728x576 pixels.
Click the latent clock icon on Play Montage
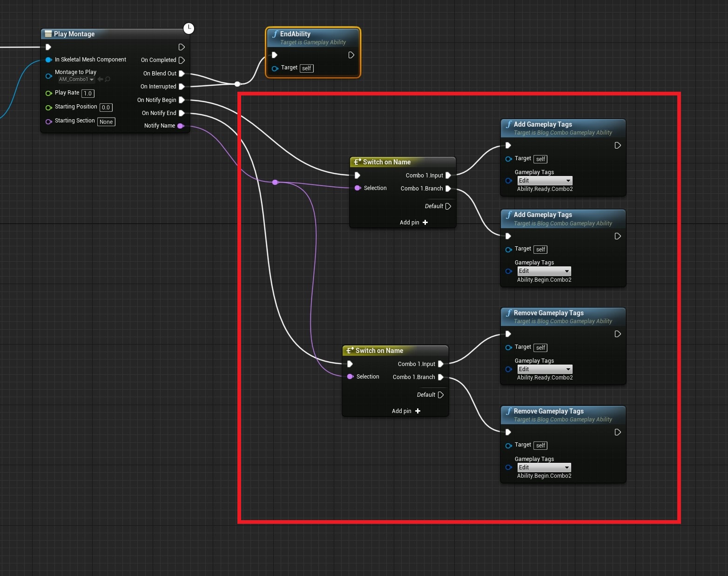click(189, 28)
